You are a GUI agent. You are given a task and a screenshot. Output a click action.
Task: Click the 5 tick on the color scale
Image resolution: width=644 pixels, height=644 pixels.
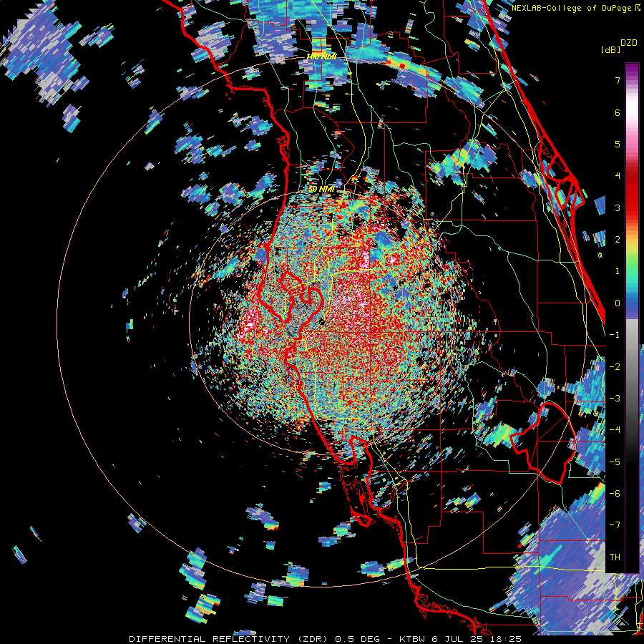click(x=618, y=144)
